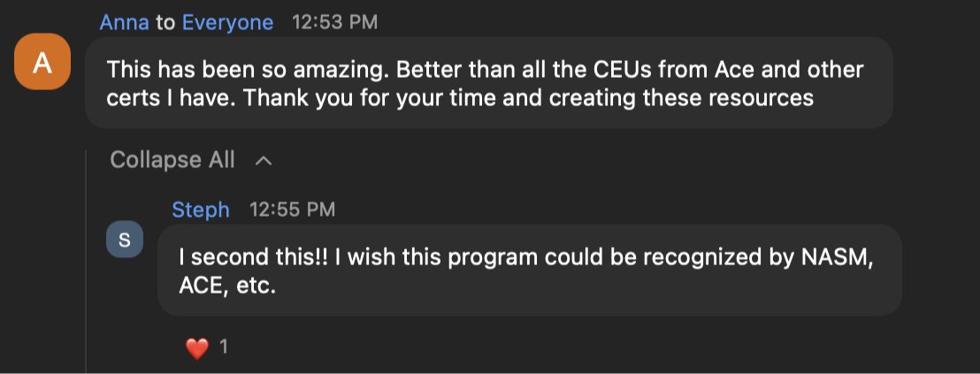Click the word "to" between Anna and Everyone

(165, 22)
